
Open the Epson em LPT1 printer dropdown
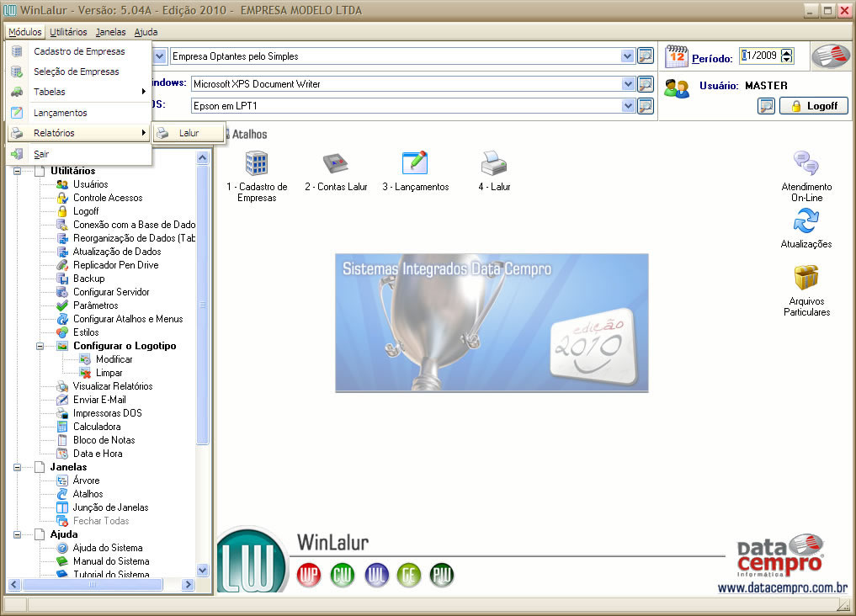pyautogui.click(x=627, y=105)
